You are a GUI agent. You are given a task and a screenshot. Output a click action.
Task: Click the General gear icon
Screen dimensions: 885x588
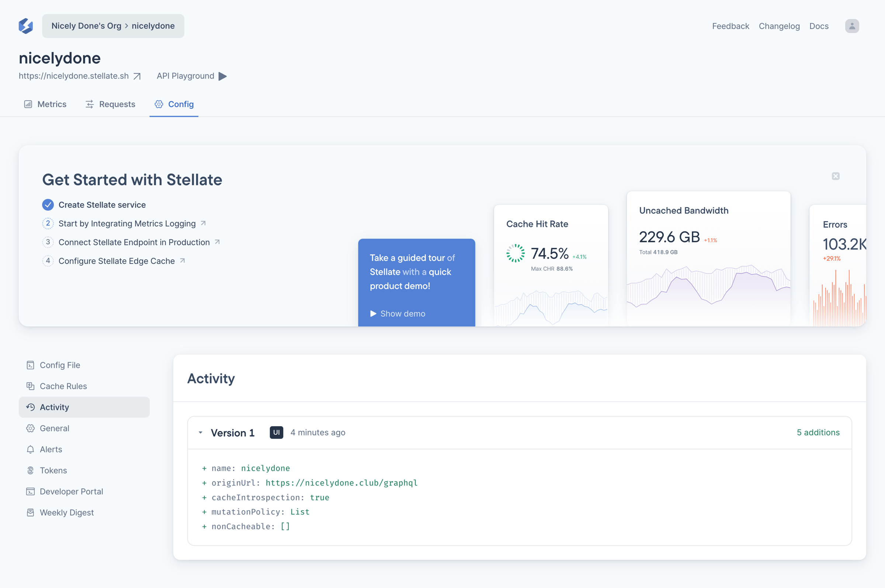[x=30, y=428]
